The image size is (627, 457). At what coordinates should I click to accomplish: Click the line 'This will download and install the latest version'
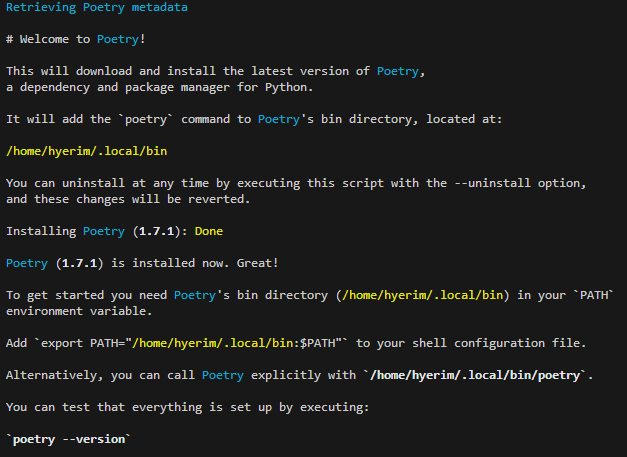pyautogui.click(x=216, y=71)
